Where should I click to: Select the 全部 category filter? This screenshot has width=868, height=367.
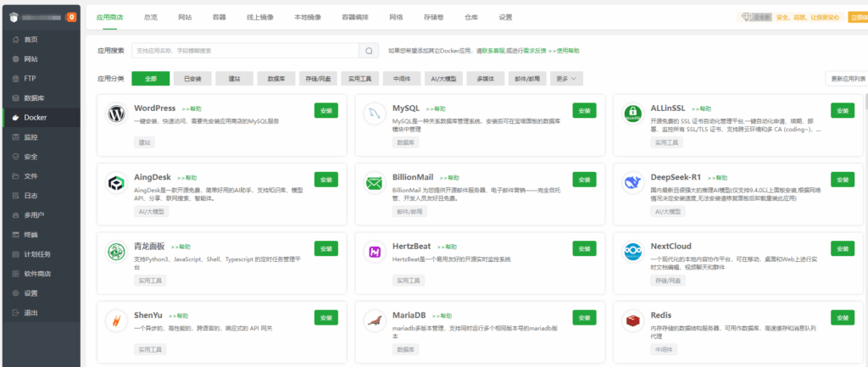(x=151, y=79)
